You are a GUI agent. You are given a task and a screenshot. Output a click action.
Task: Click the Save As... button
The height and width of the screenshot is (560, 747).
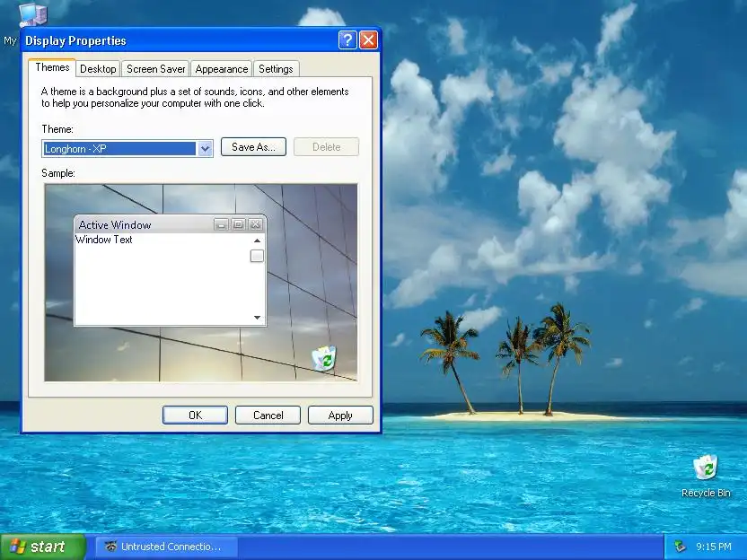(253, 147)
